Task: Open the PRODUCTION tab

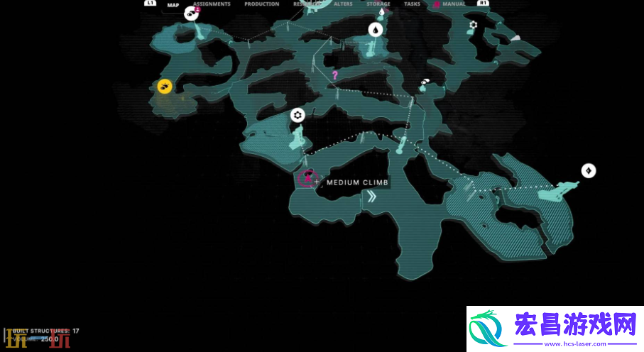Action: tap(261, 4)
